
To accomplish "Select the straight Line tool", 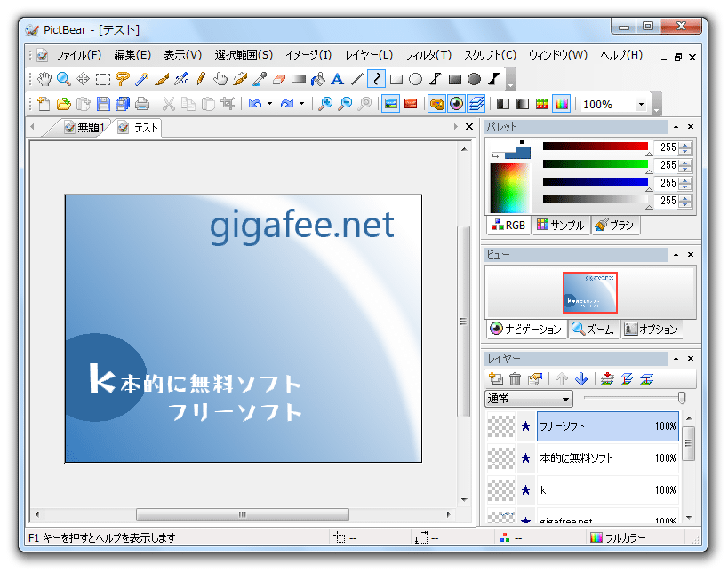I will click(357, 79).
